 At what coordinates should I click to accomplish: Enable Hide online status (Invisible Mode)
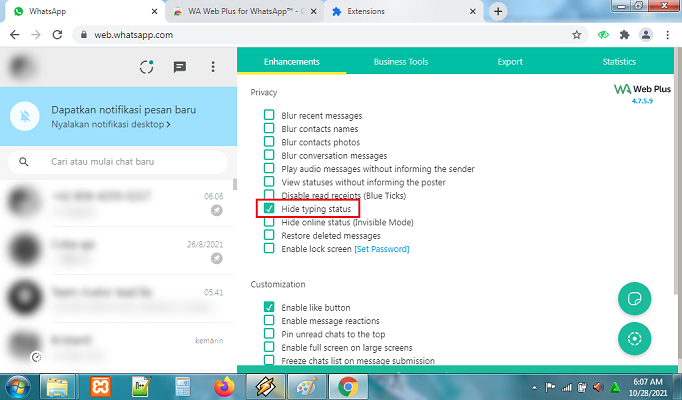click(x=269, y=222)
